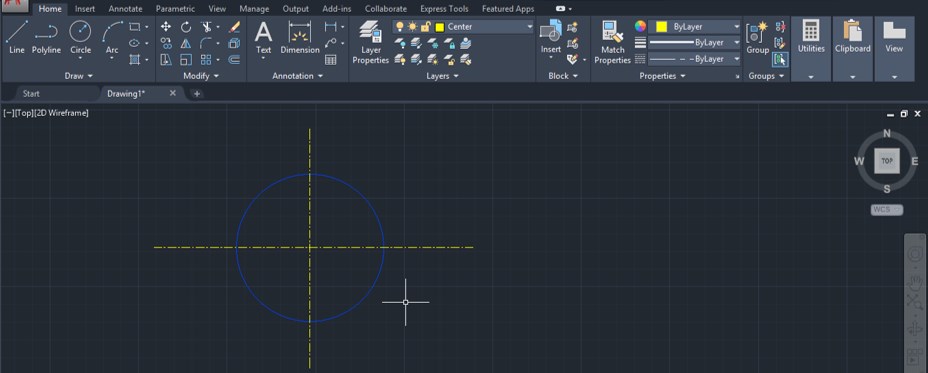Expand the Layers panel
Viewport: 928px width, 373px height.
pyautogui.click(x=442, y=76)
